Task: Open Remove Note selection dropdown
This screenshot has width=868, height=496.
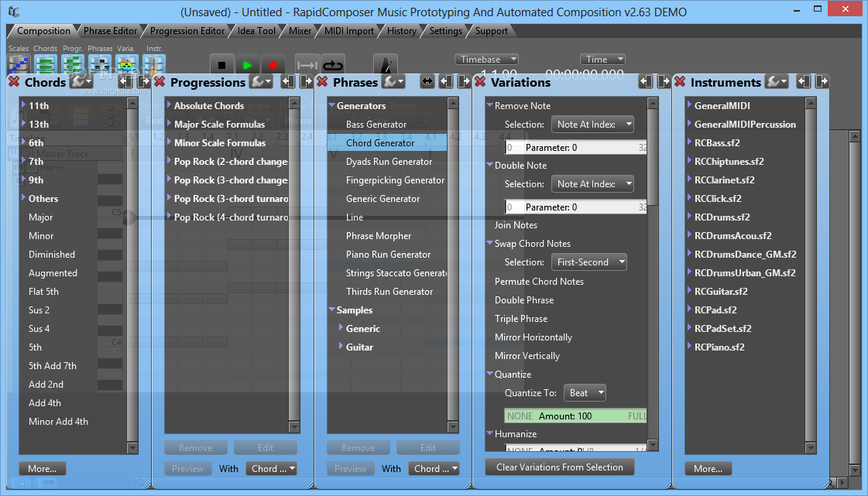Action: coord(592,125)
